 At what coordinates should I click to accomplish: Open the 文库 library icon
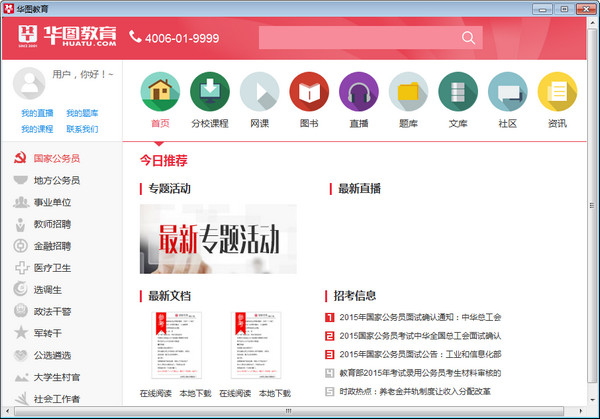[458, 93]
